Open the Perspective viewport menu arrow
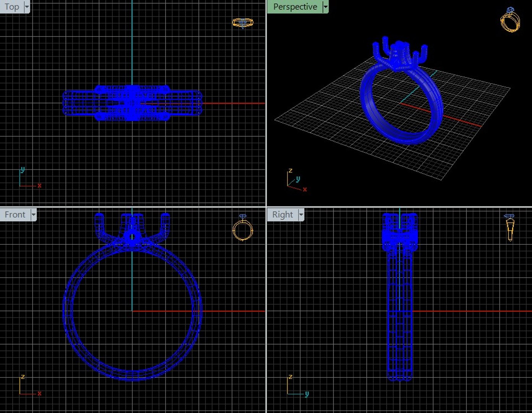This screenshot has width=532, height=413. [x=325, y=7]
